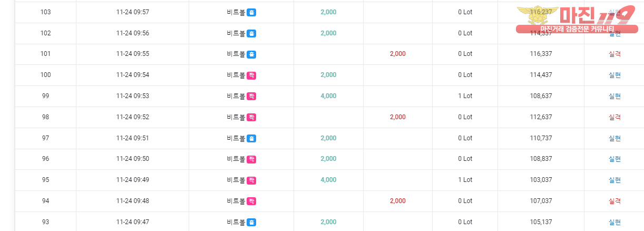The width and height of the screenshot is (644, 231).
Task: Open the red 실격 status in row 94
Action: point(614,201)
